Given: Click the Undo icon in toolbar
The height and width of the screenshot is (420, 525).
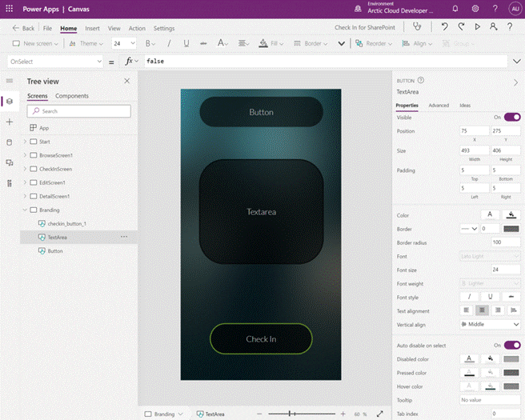Looking at the screenshot, I should (x=445, y=27).
